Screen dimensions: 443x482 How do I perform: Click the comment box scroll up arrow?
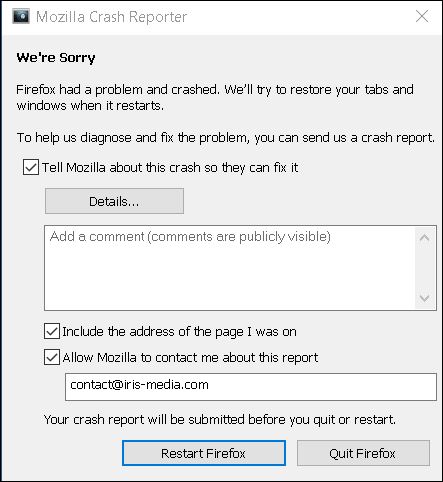click(x=424, y=238)
